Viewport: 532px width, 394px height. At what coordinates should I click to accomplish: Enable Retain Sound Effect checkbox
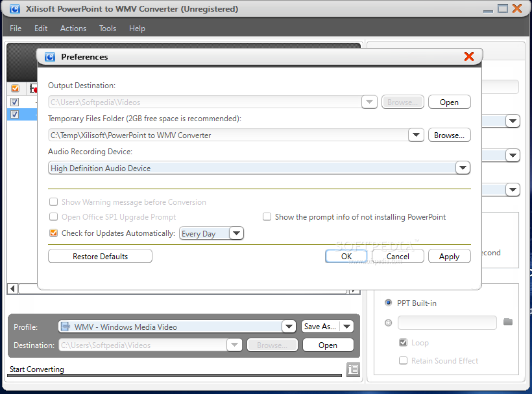403,360
